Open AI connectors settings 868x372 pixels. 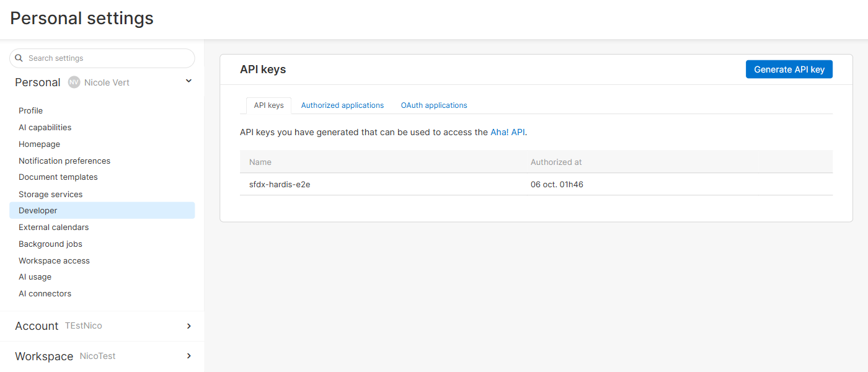(x=45, y=293)
